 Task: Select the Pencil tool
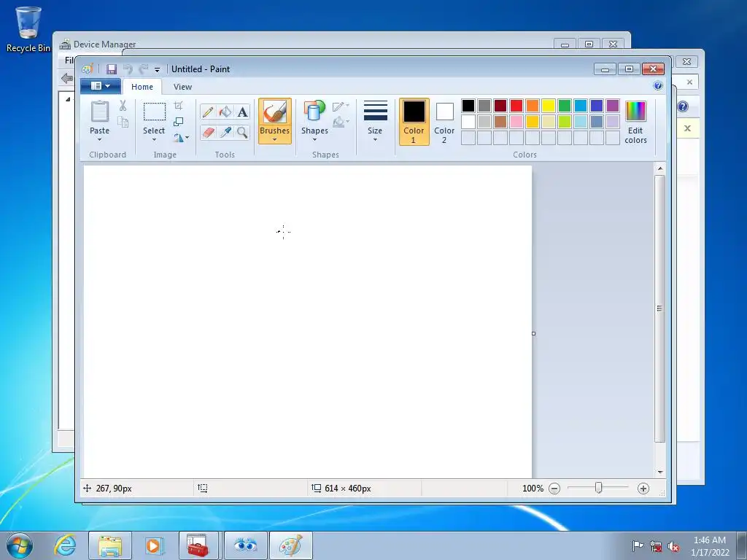click(208, 112)
